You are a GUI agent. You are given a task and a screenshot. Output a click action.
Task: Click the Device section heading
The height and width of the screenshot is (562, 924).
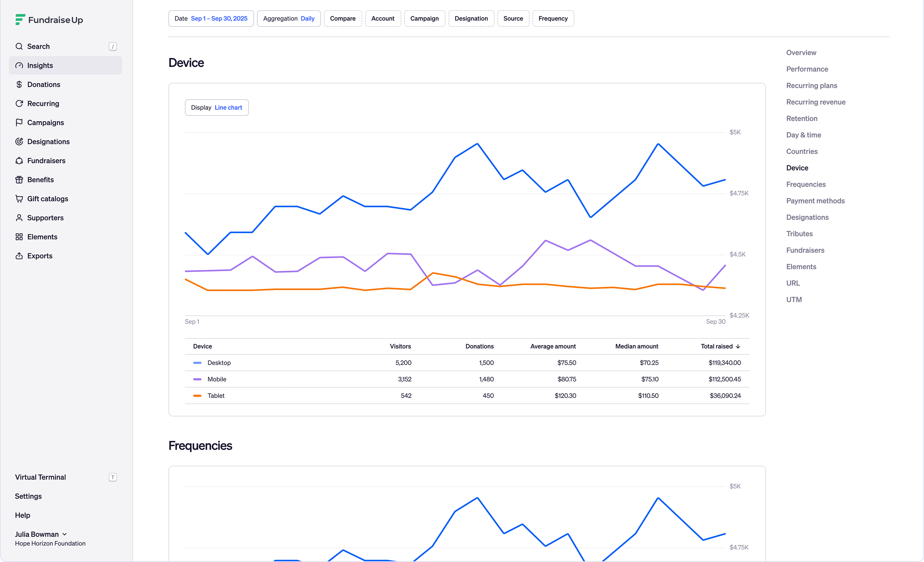(x=186, y=63)
